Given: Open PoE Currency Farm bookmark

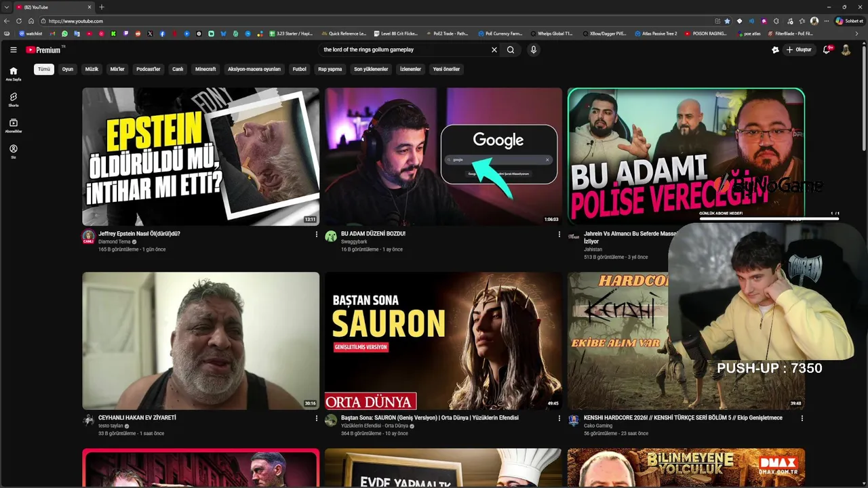Looking at the screenshot, I should (x=500, y=33).
